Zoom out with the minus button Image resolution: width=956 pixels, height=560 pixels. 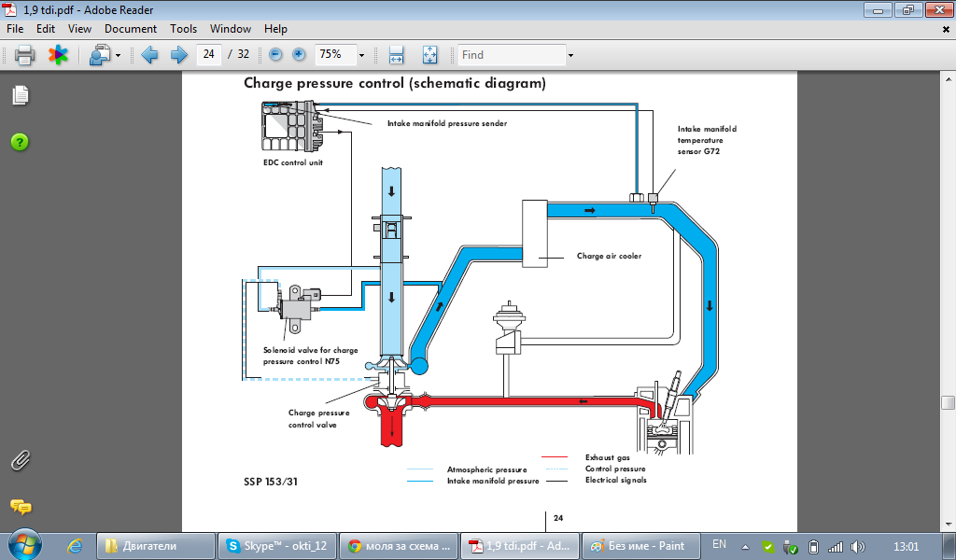(x=275, y=55)
